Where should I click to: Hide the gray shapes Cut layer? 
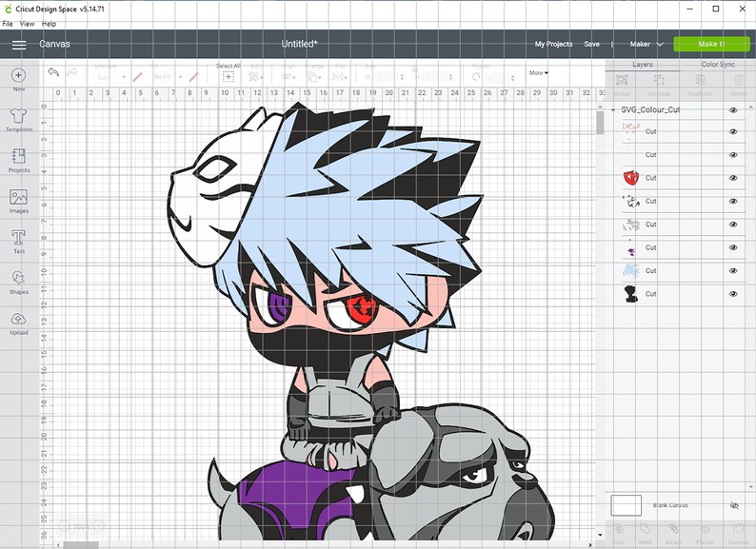[733, 225]
